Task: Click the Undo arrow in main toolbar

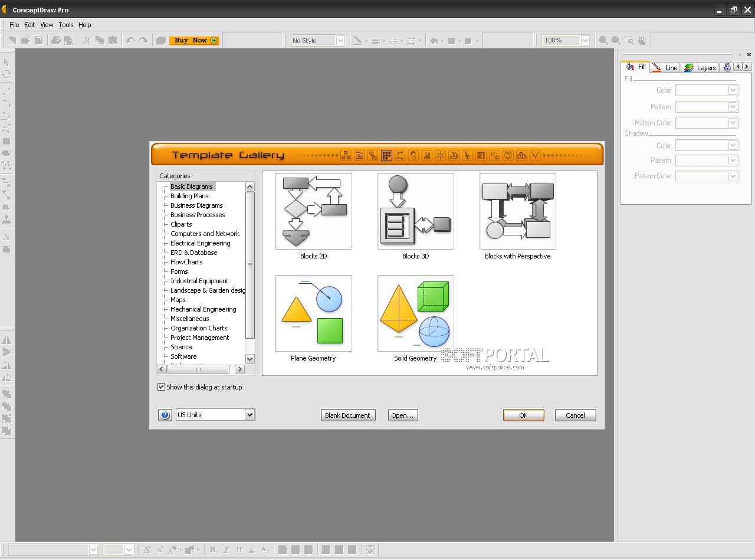Action: (130, 41)
